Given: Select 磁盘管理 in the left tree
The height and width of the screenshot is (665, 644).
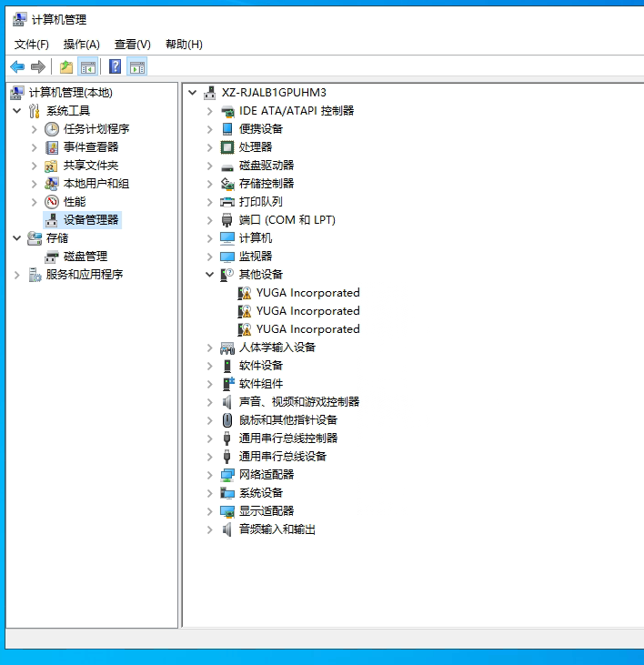Looking at the screenshot, I should click(x=85, y=257).
